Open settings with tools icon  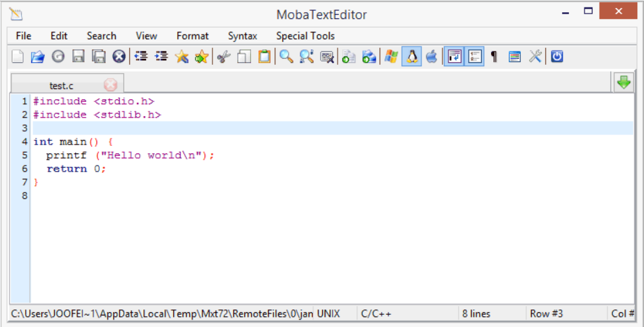[x=534, y=56]
